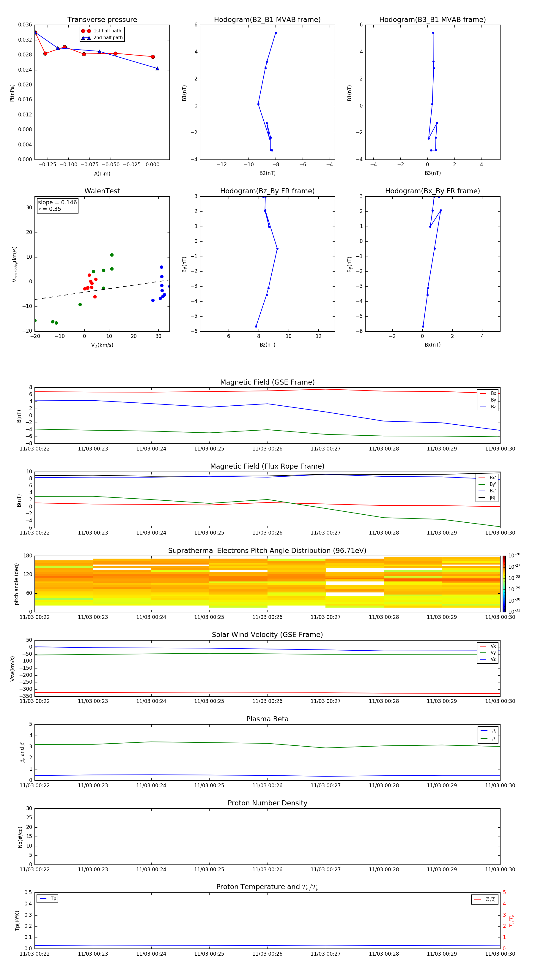This screenshot has width=535, height=980.
Task: Select "Bx'" in the flux rope legend
Action: click(x=487, y=478)
